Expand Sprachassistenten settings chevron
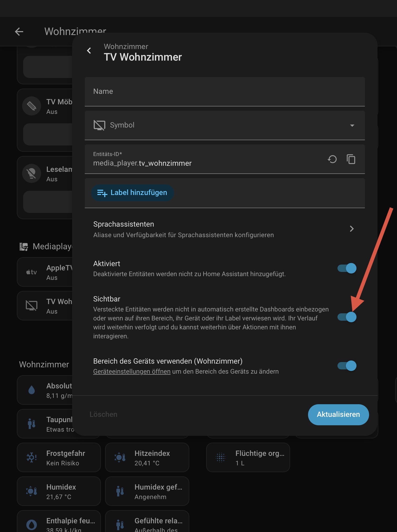397x532 pixels. (352, 229)
